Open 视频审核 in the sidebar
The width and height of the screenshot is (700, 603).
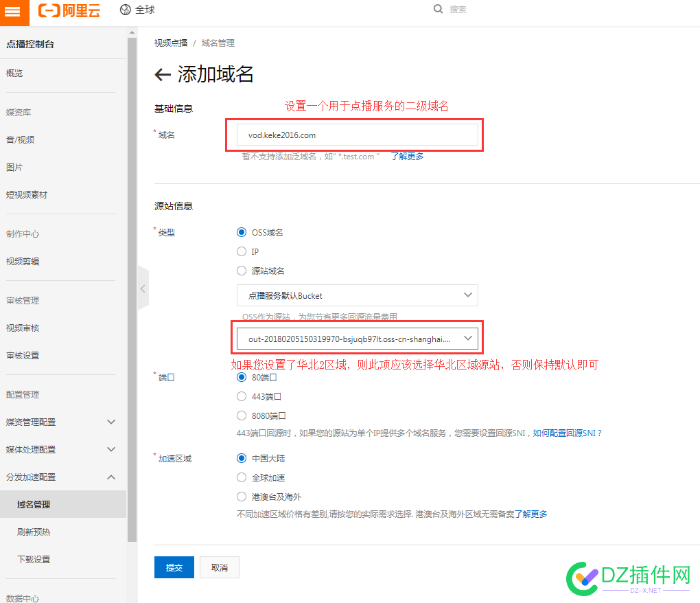pos(23,328)
